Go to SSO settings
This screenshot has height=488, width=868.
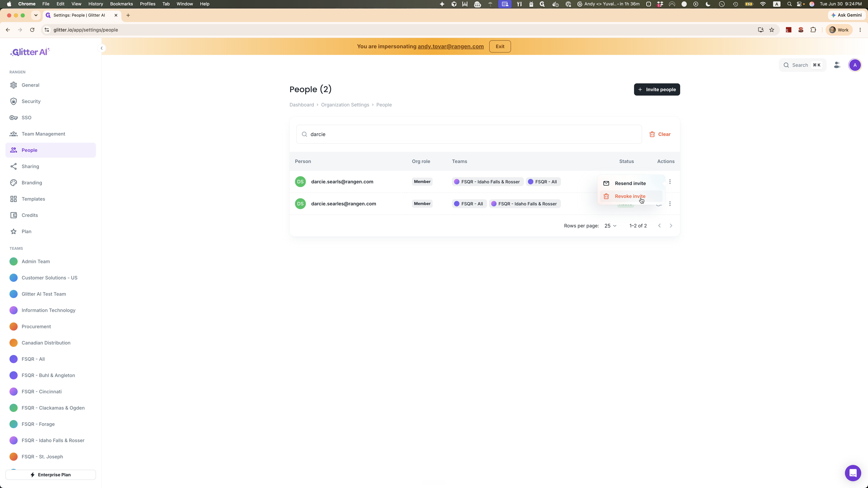[x=51, y=118]
